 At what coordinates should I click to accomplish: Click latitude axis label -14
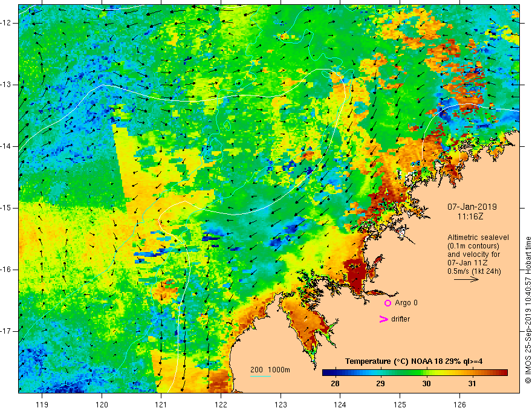pos(6,146)
